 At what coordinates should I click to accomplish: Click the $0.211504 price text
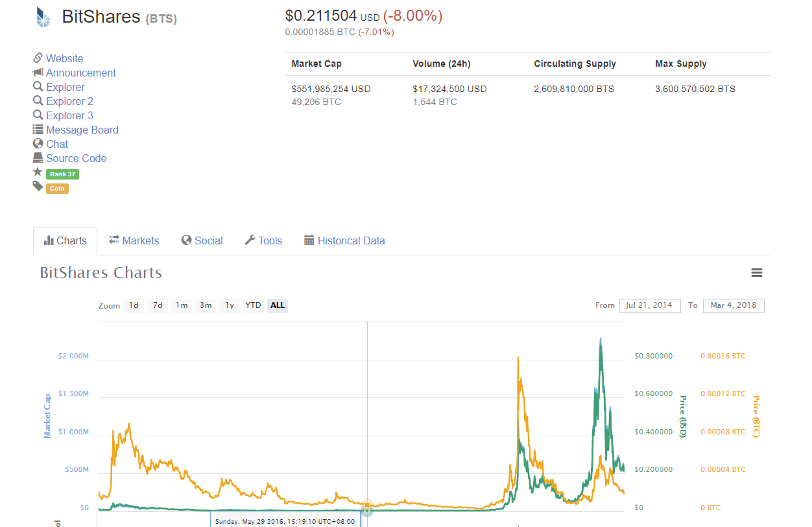[x=321, y=16]
